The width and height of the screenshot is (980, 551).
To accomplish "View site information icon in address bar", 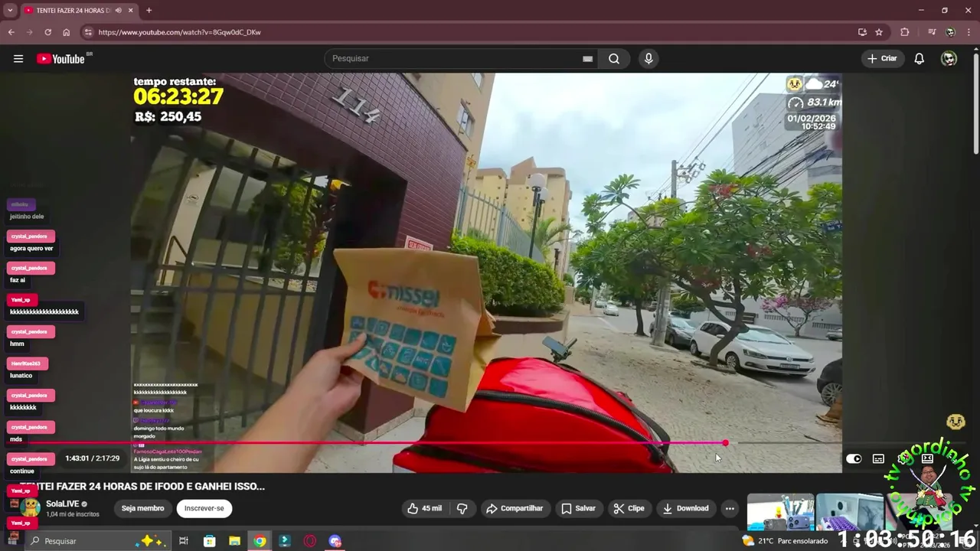I will point(88,32).
